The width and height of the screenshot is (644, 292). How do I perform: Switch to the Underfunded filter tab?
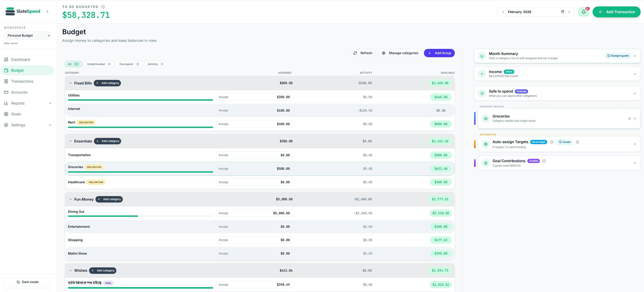point(99,64)
